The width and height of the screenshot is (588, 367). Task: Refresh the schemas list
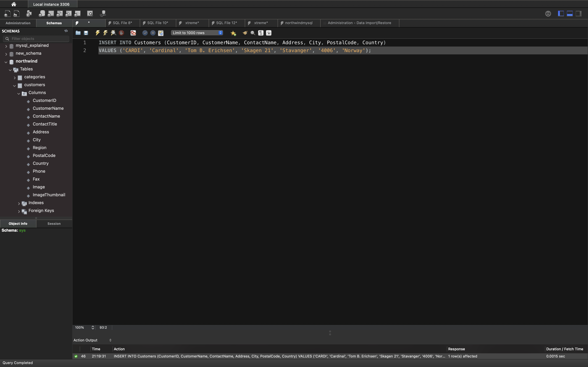click(x=66, y=31)
